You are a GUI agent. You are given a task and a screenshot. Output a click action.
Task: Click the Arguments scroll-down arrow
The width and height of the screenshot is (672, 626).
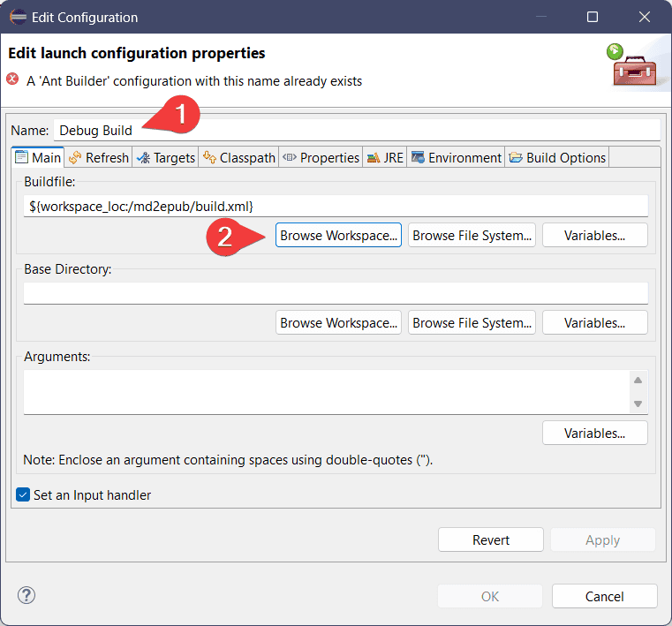click(x=638, y=404)
